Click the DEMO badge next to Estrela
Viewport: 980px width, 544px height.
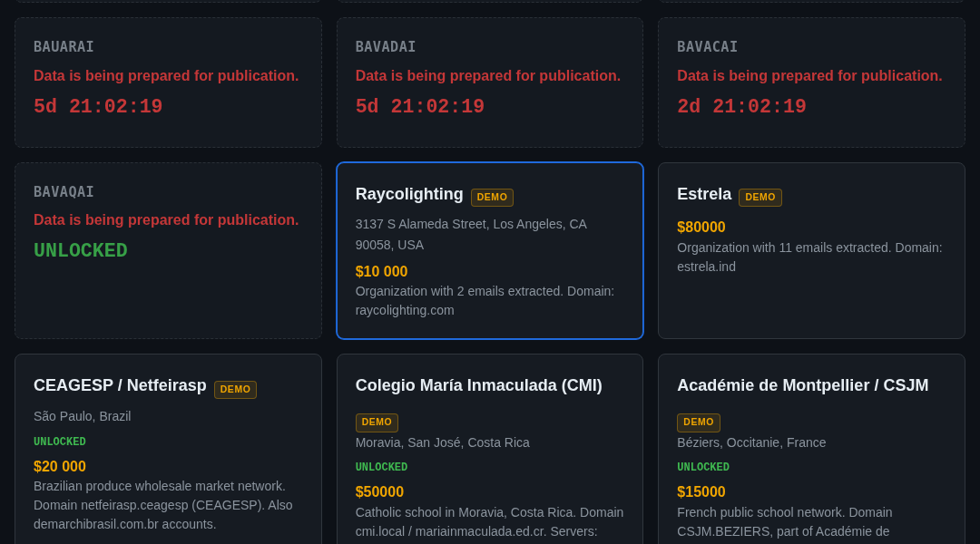760,198
